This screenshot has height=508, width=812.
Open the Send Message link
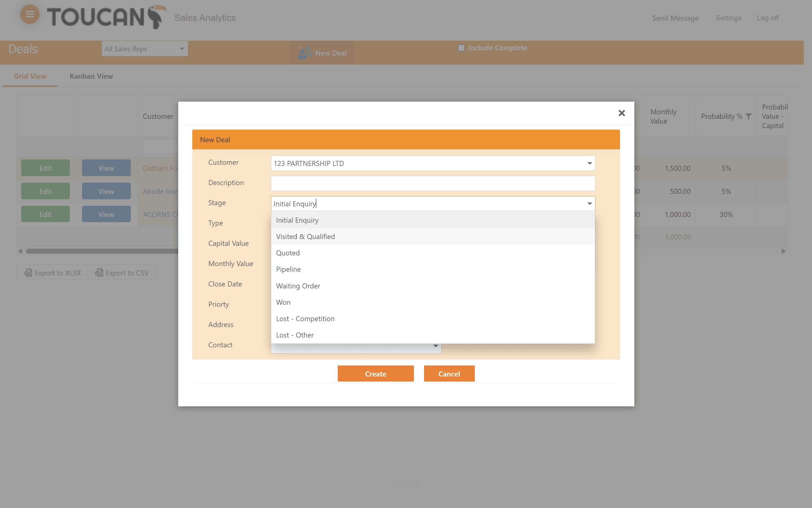[x=675, y=18]
